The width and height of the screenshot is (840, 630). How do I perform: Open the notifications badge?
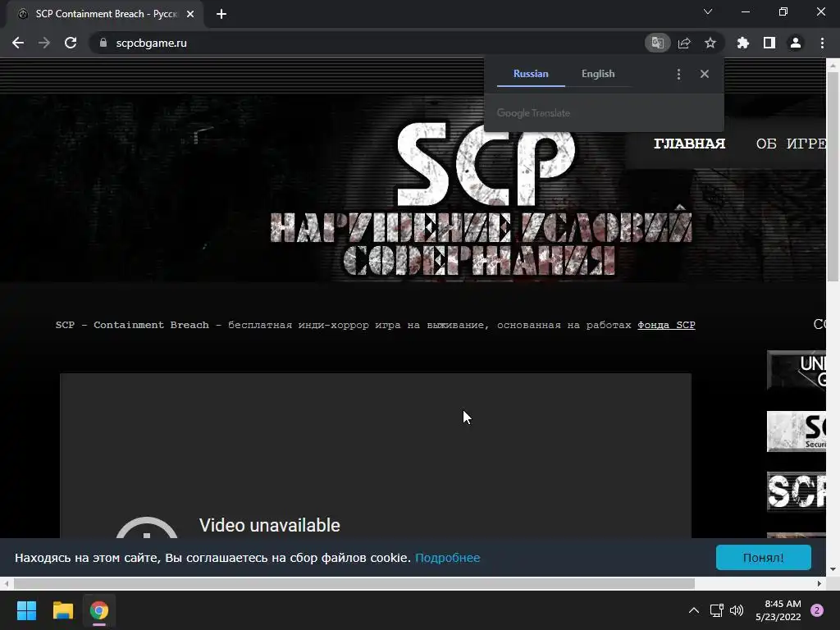tap(817, 610)
